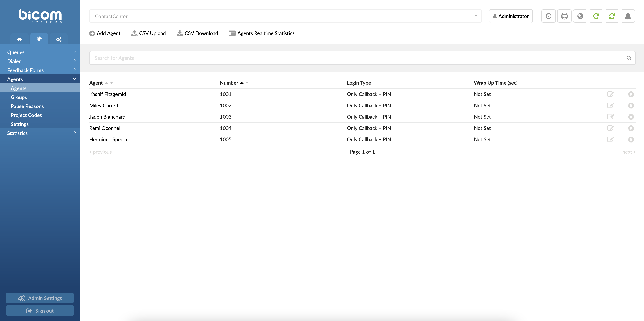The image size is (644, 321).
Task: Sort Agent column descending arrow
Action: point(111,83)
